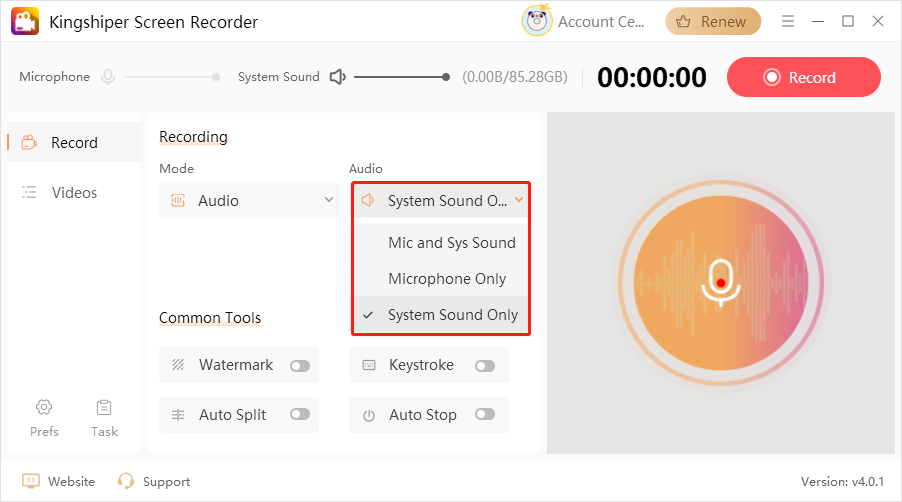Image resolution: width=902 pixels, height=502 pixels.
Task: Turn on Auto Stop toggle
Action: tap(485, 414)
